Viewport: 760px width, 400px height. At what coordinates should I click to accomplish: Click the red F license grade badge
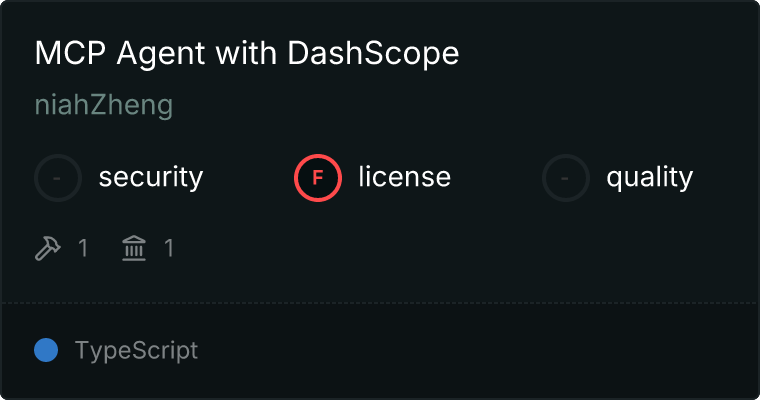318,178
